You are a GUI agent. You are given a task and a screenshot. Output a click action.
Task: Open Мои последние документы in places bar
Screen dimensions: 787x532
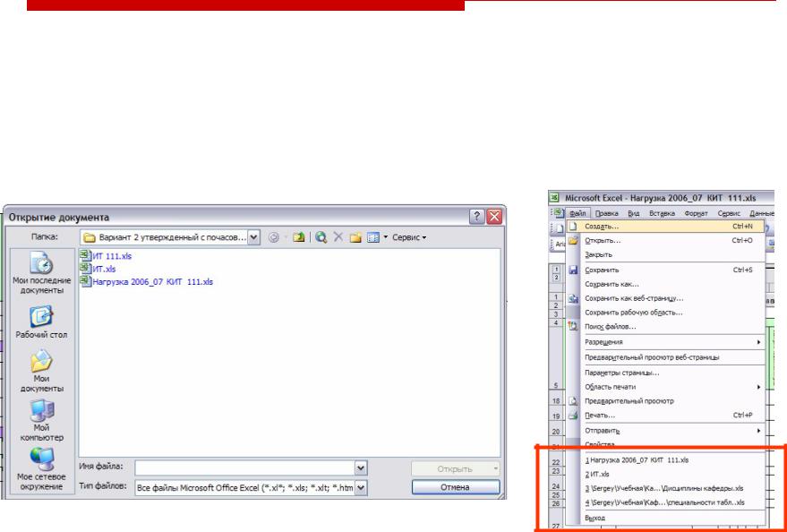point(42,273)
